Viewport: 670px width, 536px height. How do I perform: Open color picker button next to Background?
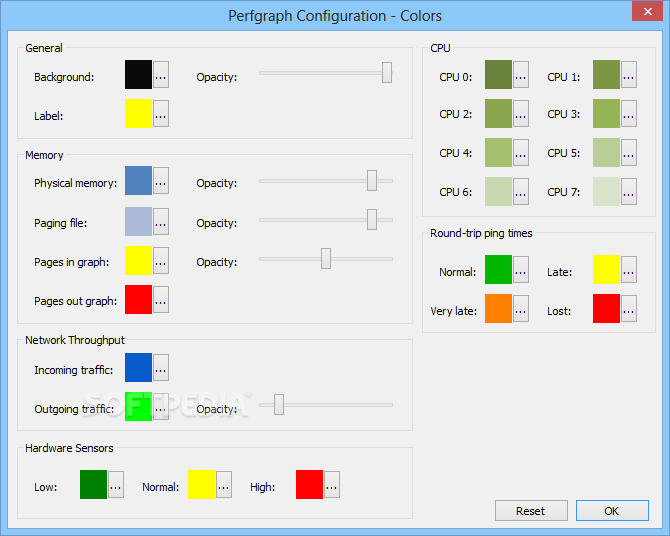point(161,74)
